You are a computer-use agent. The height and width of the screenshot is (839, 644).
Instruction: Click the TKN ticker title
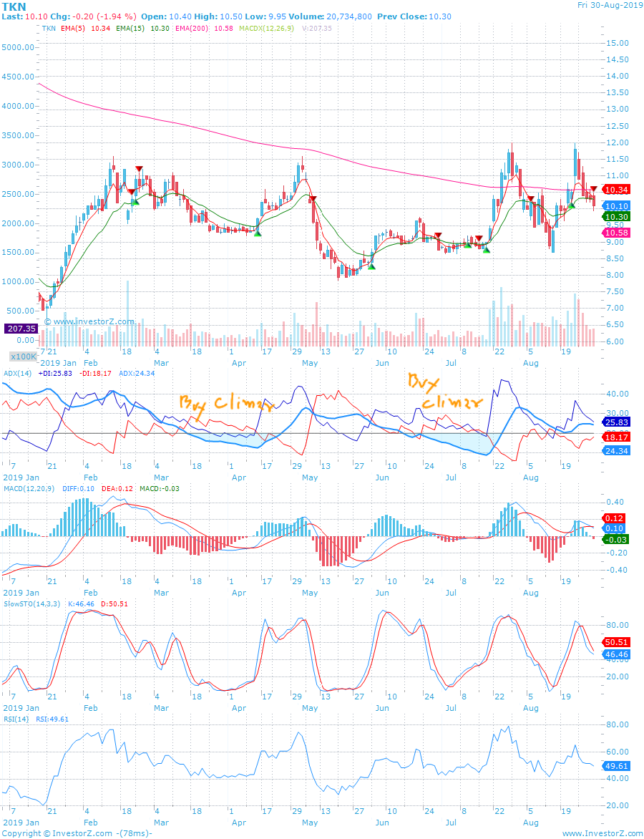14,6
